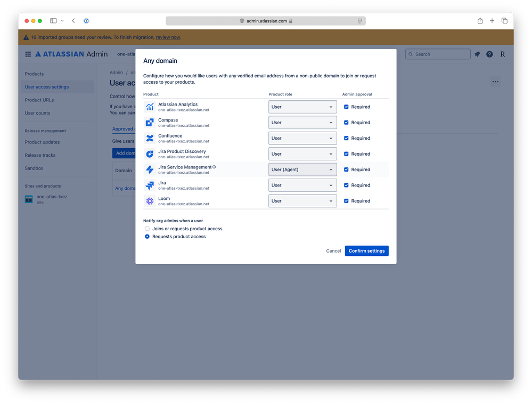Viewport: 532px width, 404px height.
Task: Click the password manager extension icon
Action: tap(86, 21)
